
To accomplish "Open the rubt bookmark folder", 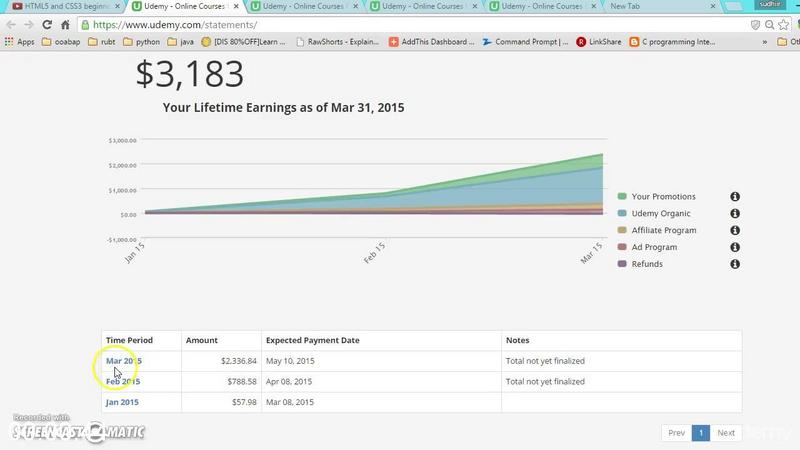I will click(x=102, y=42).
